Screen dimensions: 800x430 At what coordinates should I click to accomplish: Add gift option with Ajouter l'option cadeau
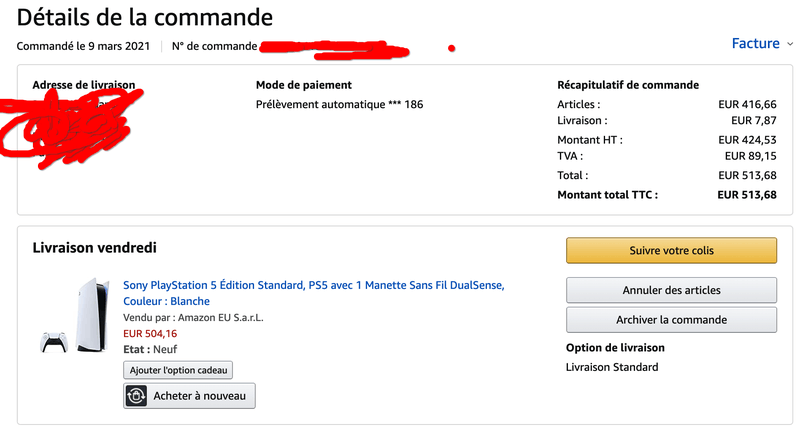tap(179, 370)
